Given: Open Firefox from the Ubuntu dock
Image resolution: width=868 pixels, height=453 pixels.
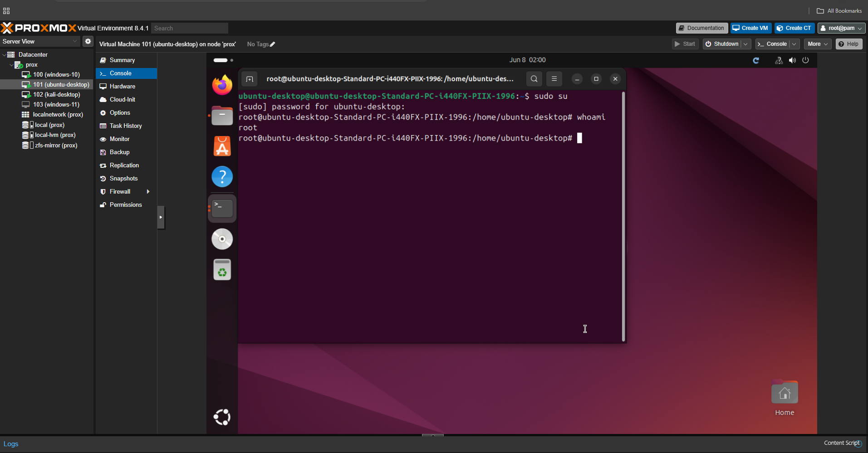Looking at the screenshot, I should tap(222, 85).
